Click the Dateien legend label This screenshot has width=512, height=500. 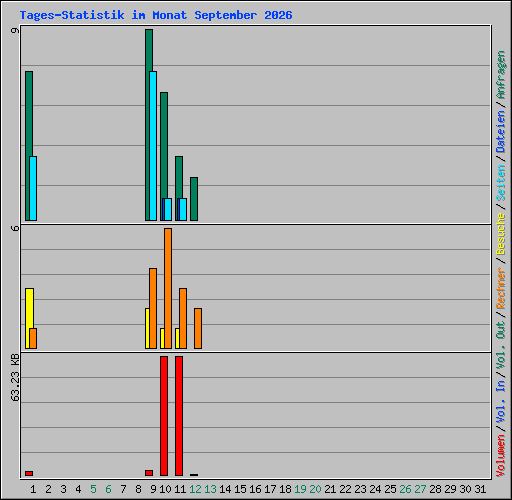[501, 131]
